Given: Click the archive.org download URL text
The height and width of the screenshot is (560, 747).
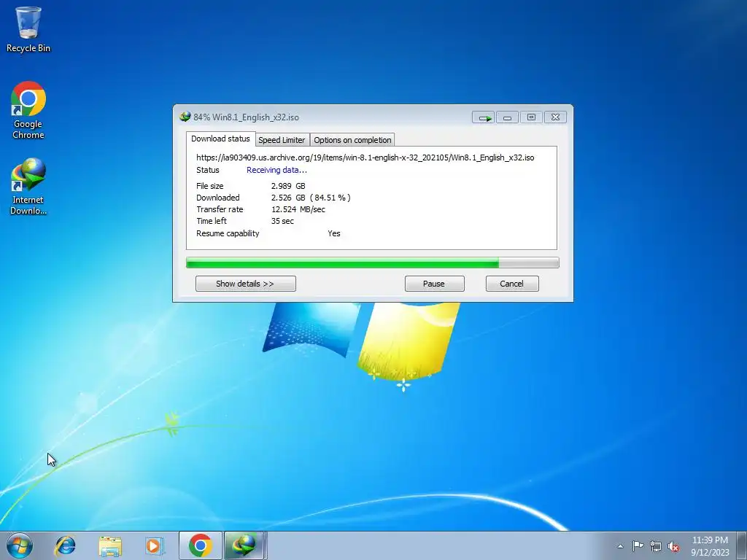Looking at the screenshot, I should pos(365,157).
